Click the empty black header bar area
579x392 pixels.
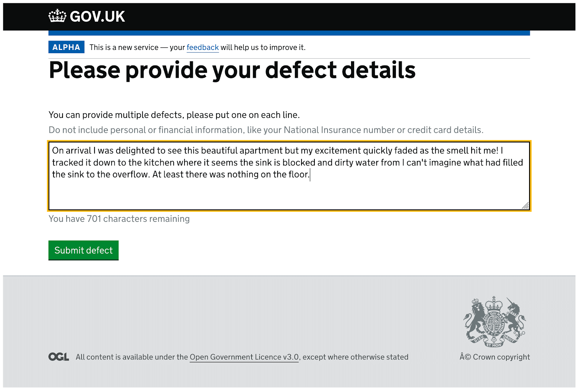tap(326, 17)
